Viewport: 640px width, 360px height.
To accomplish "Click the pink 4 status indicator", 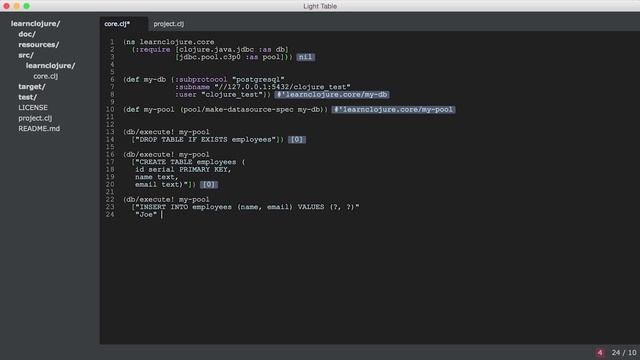I will point(600,353).
